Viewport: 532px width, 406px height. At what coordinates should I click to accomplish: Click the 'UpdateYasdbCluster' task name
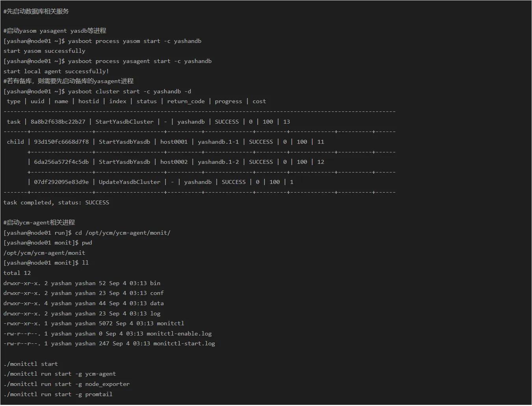coord(129,182)
